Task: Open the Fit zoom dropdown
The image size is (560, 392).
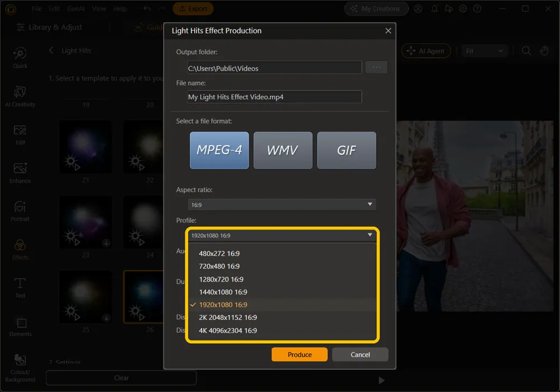Action: pyautogui.click(x=484, y=51)
